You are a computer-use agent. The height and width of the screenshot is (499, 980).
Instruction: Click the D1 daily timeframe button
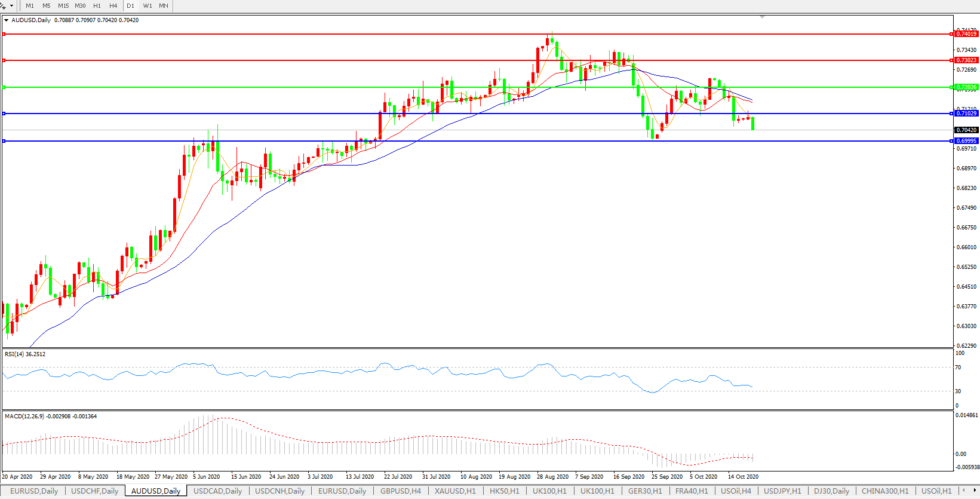(131, 6)
